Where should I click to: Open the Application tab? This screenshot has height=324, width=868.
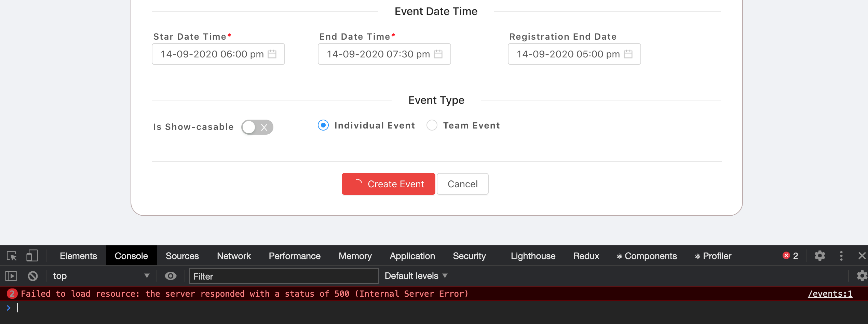pyautogui.click(x=412, y=256)
